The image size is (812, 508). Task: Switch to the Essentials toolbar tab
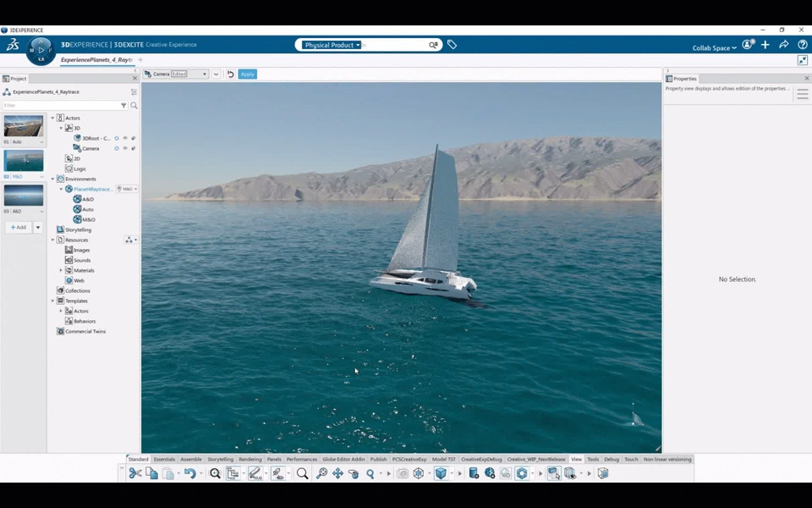(x=164, y=459)
